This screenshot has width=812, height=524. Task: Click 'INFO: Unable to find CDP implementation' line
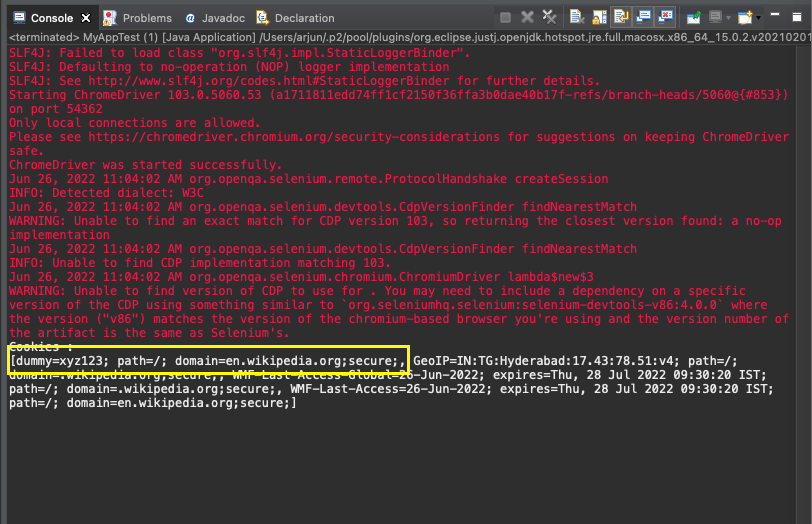pyautogui.click(x=200, y=263)
